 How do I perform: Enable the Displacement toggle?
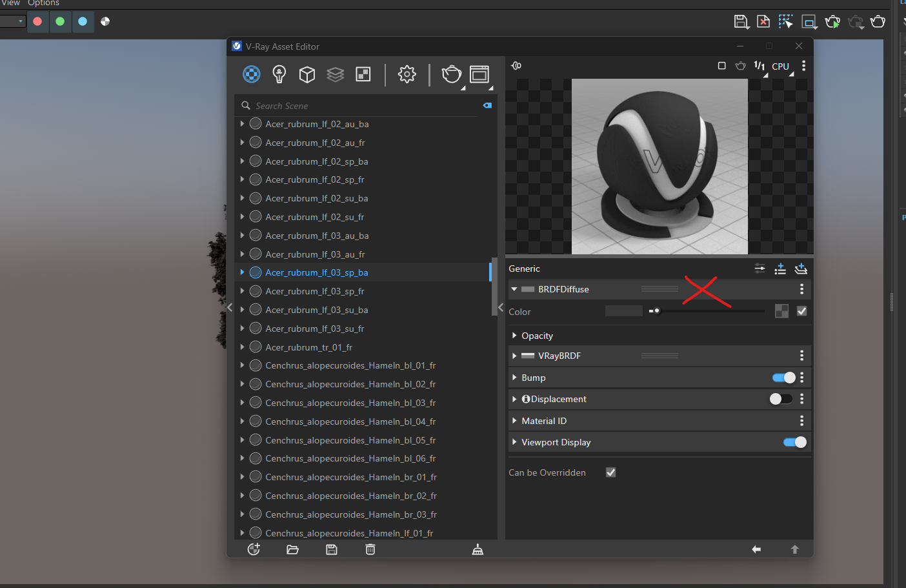(x=781, y=399)
